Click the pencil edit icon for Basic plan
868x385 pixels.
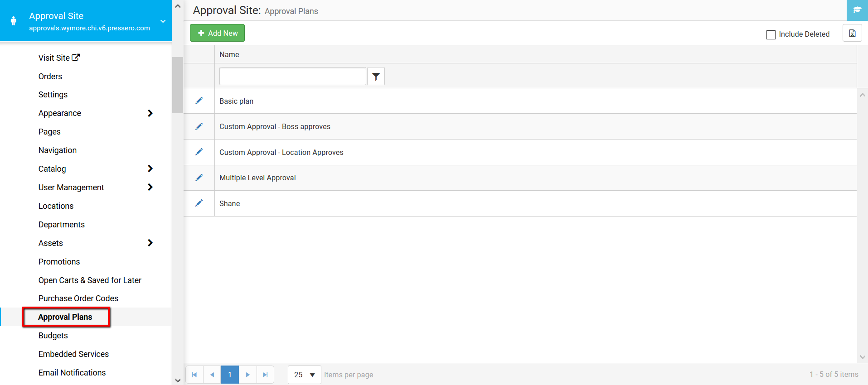pos(199,101)
